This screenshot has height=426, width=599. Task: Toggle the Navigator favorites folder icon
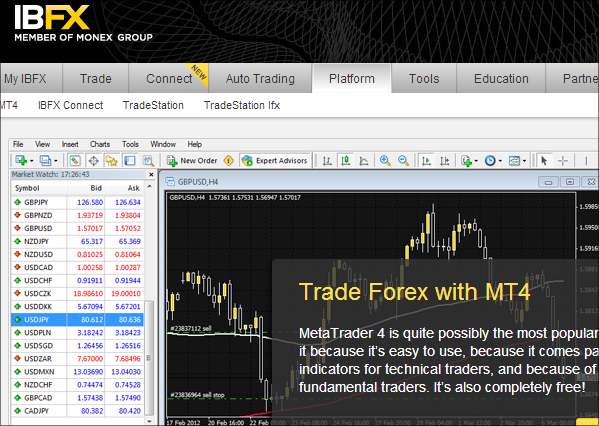click(x=112, y=161)
